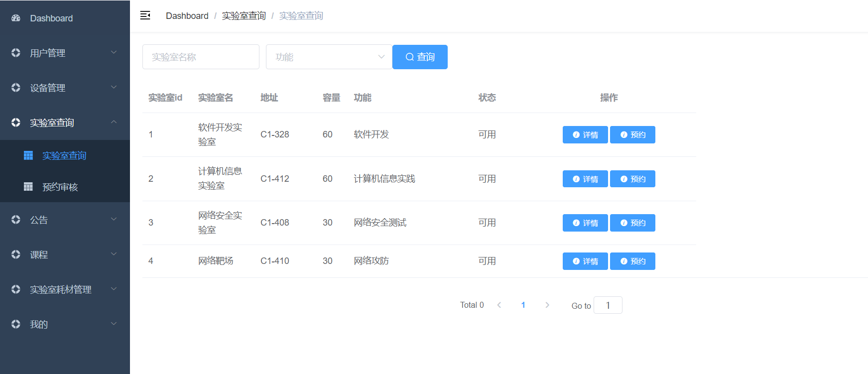Click 预约 for 网络靶场
This screenshot has height=374, width=868.
coord(632,261)
